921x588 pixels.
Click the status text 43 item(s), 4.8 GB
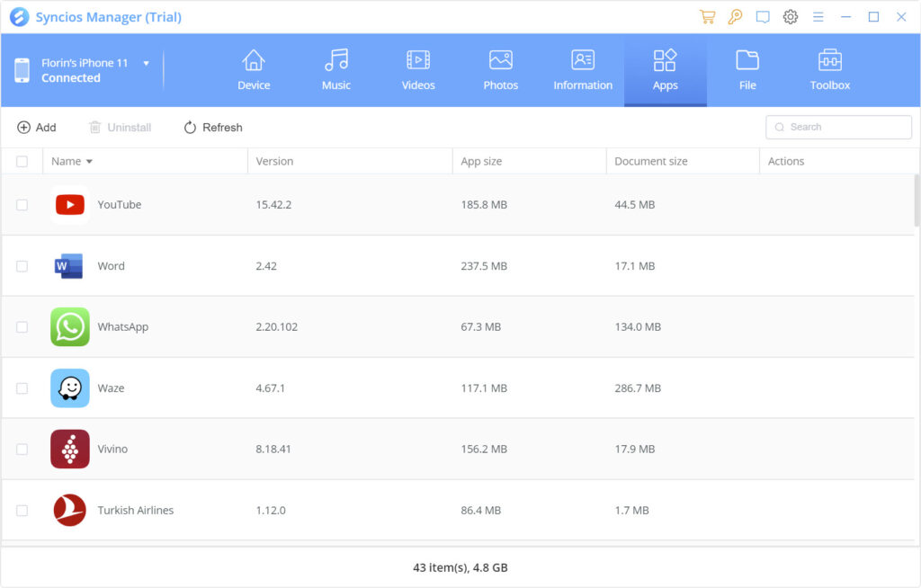(460, 567)
